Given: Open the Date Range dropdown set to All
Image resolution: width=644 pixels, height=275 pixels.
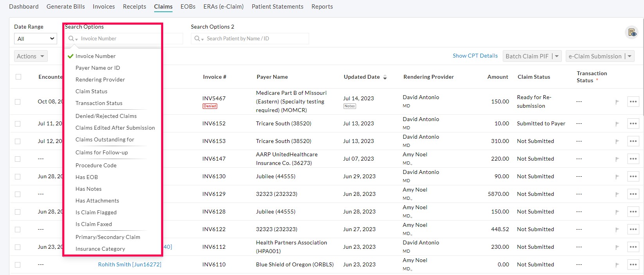Looking at the screenshot, I should pyautogui.click(x=35, y=39).
